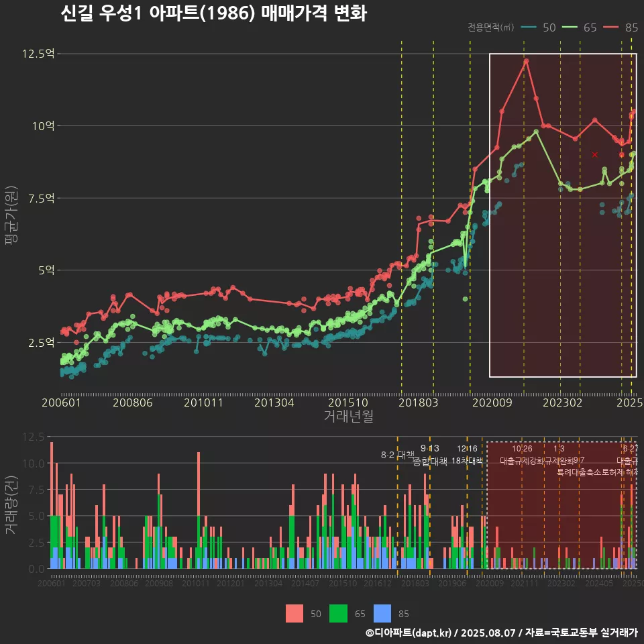This screenshot has width=644, height=644.
Task: Click the 5억 price axis label
Action: 46,270
